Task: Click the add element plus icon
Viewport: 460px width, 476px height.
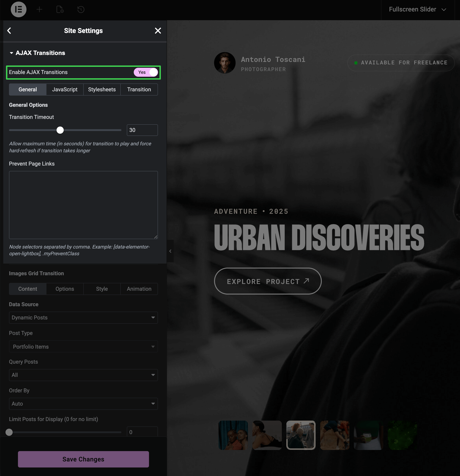Action: pyautogui.click(x=39, y=9)
